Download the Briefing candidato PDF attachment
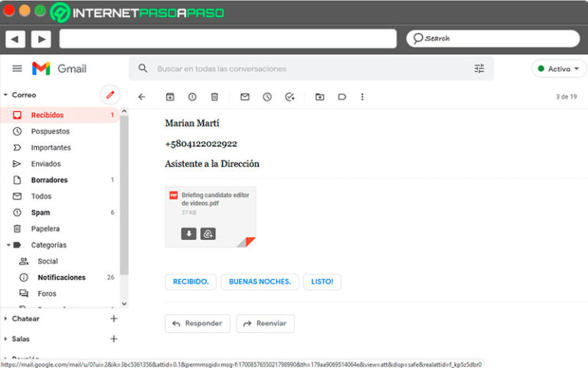The image size is (588, 368). (x=188, y=234)
